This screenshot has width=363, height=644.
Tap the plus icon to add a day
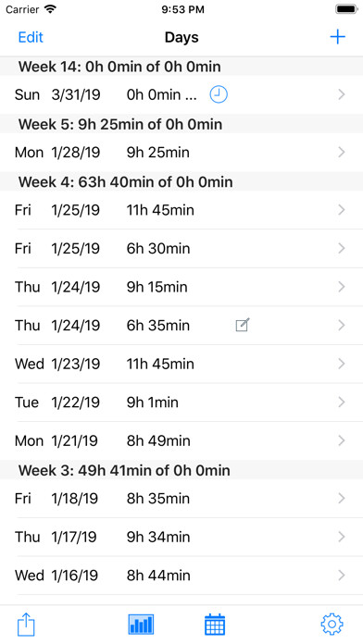[337, 37]
